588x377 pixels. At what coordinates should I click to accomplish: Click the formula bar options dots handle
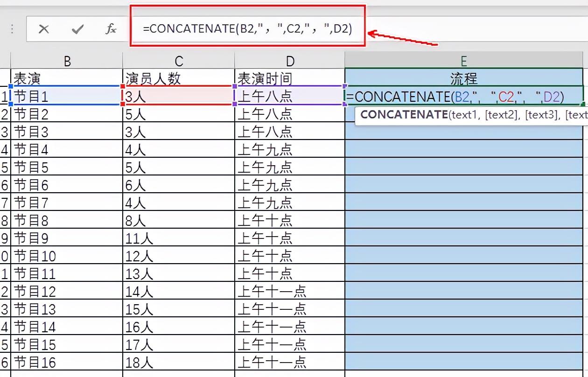click(12, 29)
